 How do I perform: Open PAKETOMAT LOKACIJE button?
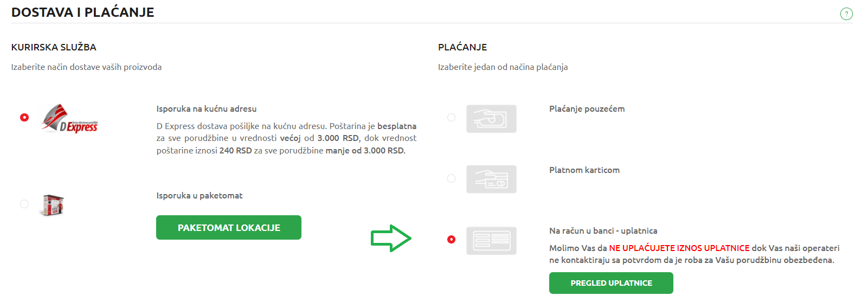pos(229,228)
